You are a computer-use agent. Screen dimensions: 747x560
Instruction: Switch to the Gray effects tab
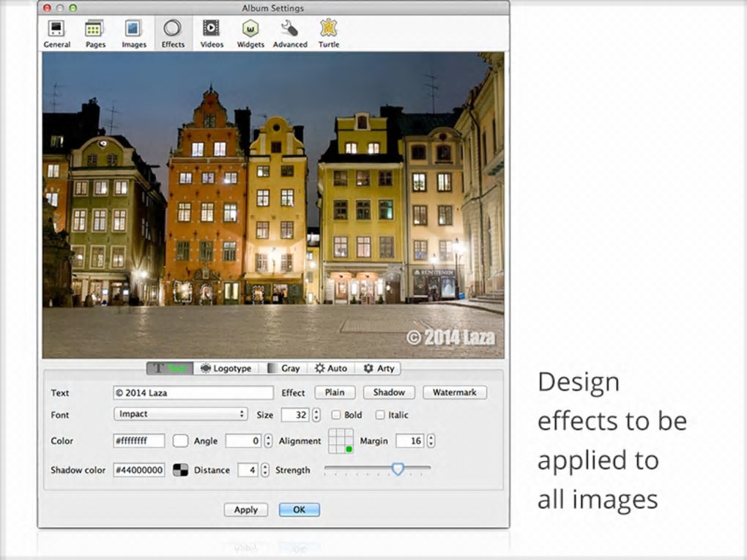[x=283, y=368]
